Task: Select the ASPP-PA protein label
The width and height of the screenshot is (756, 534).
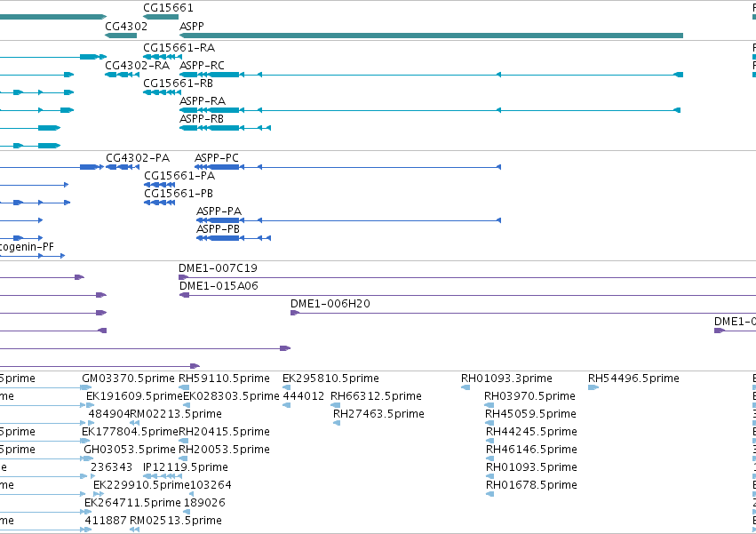Action: 219,211
